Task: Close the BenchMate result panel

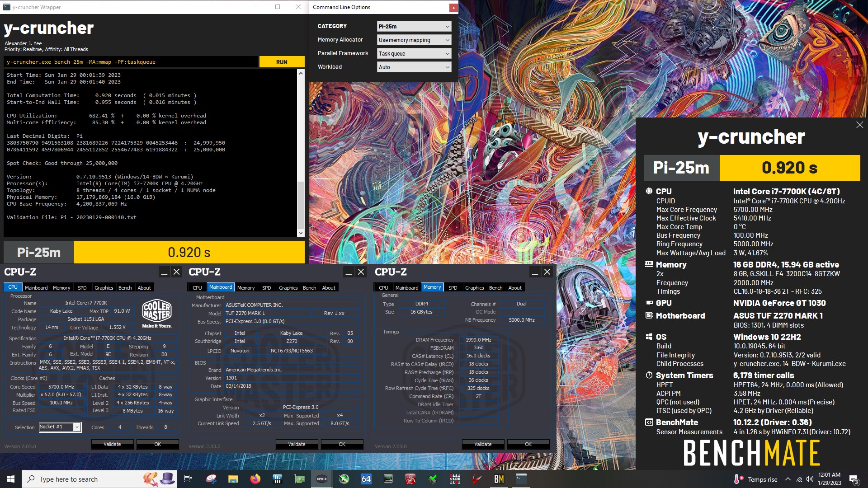Action: (859, 125)
